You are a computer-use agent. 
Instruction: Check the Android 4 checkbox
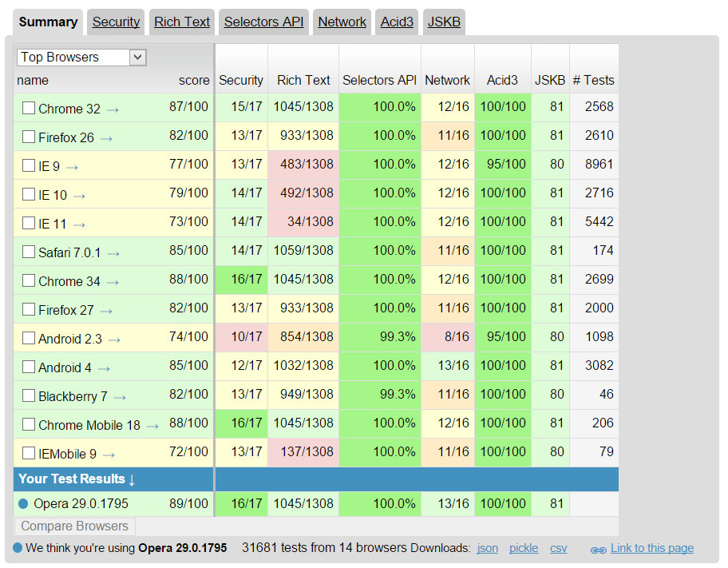pos(29,367)
